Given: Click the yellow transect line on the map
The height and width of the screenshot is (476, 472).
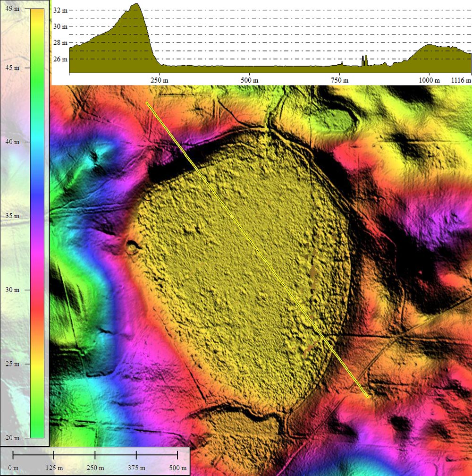Looking at the screenshot, I should [257, 249].
